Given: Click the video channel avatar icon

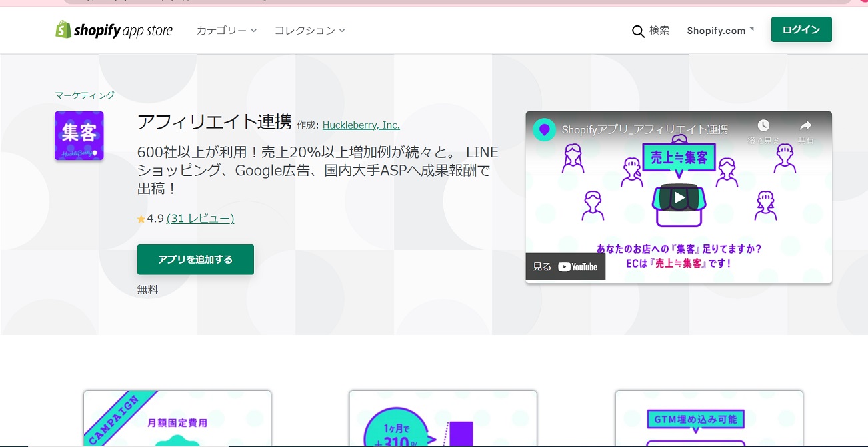Looking at the screenshot, I should click(x=545, y=129).
